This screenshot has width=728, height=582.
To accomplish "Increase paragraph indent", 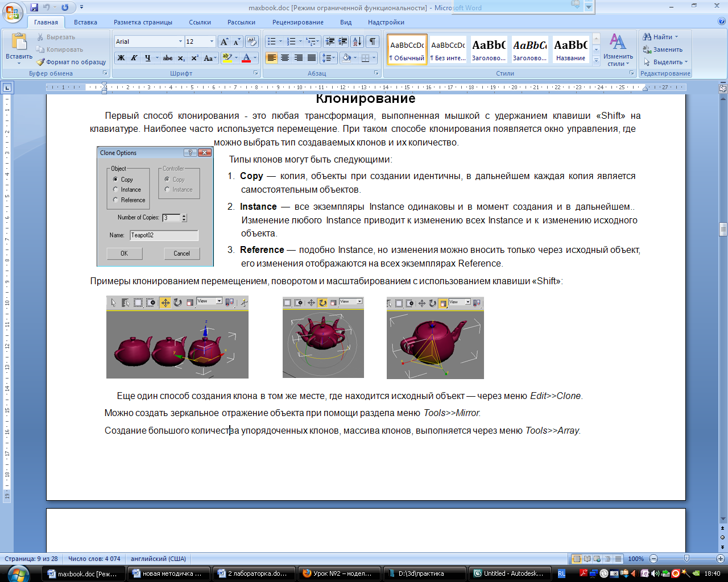I will click(x=342, y=41).
